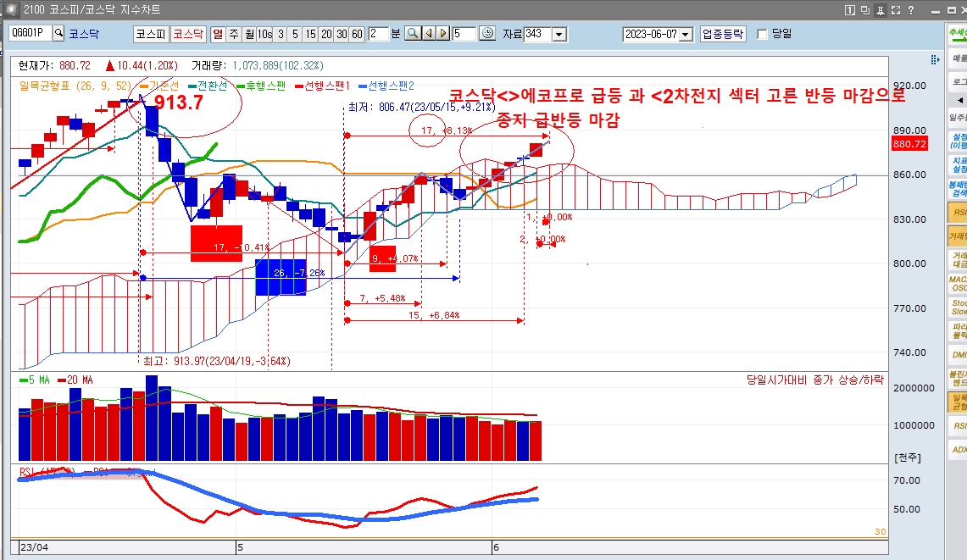Image resolution: width=967 pixels, height=560 pixels.
Task: Click the 매물 sidebar button
Action: pyautogui.click(x=958, y=58)
